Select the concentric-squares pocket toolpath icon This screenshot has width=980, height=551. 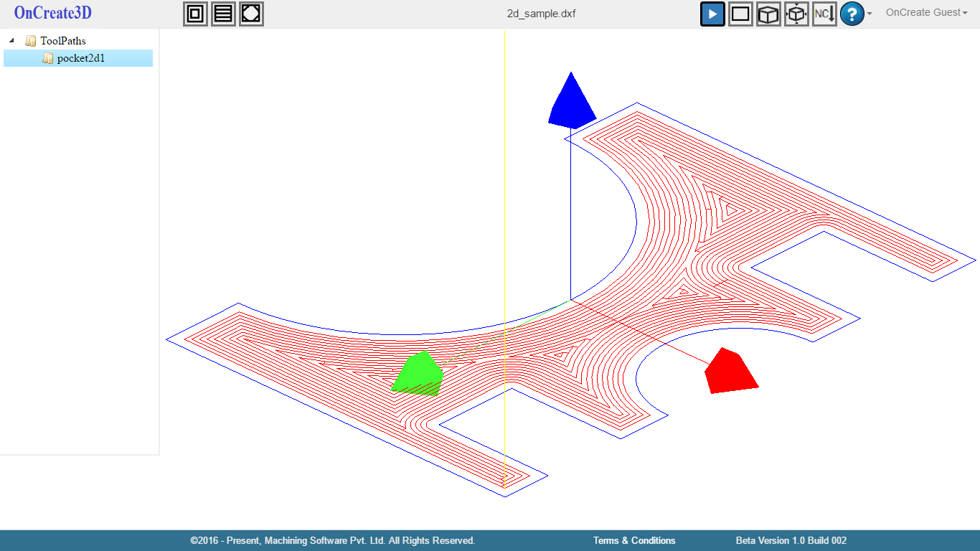click(195, 14)
